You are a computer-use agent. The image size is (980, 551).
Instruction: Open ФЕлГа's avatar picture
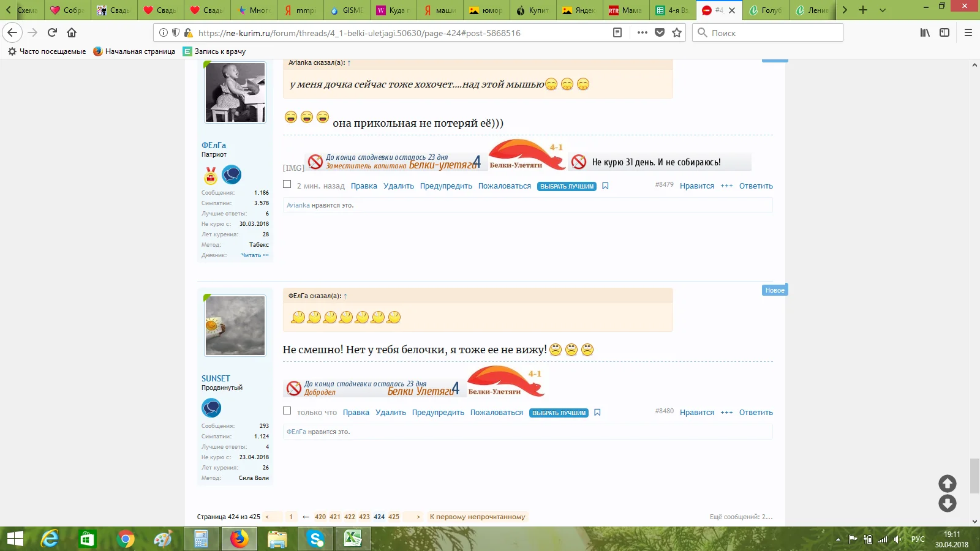pos(235,92)
